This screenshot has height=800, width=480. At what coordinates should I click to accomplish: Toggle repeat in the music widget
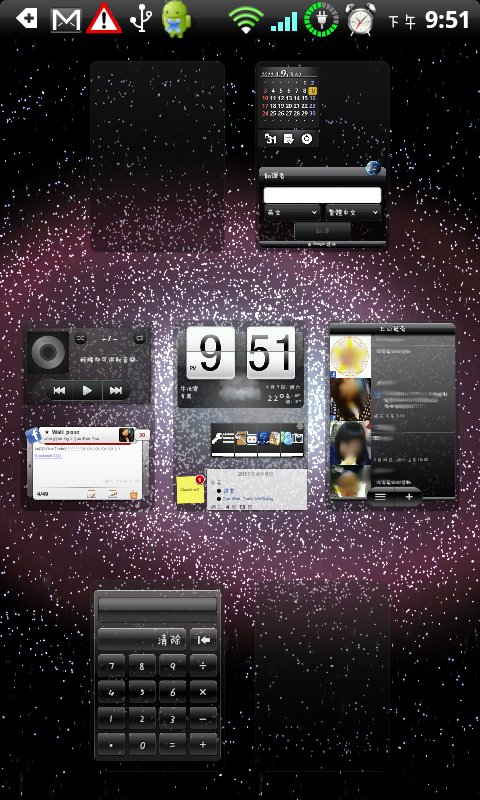pos(139,337)
